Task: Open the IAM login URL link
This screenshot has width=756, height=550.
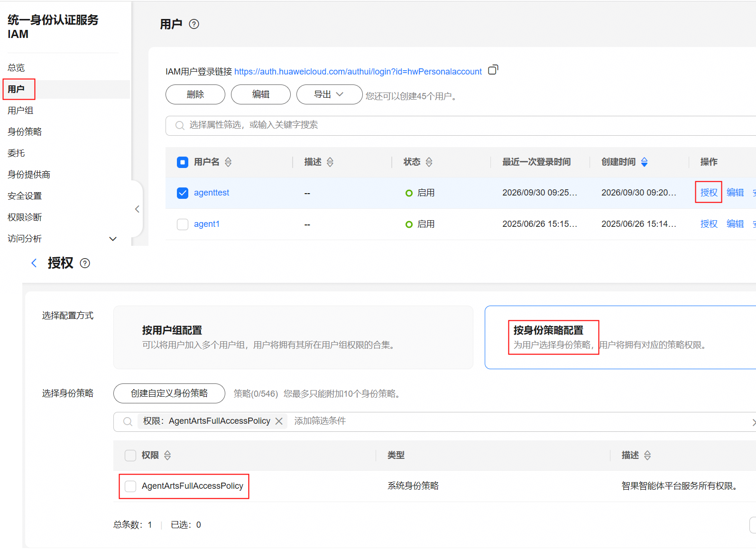Action: click(x=358, y=72)
